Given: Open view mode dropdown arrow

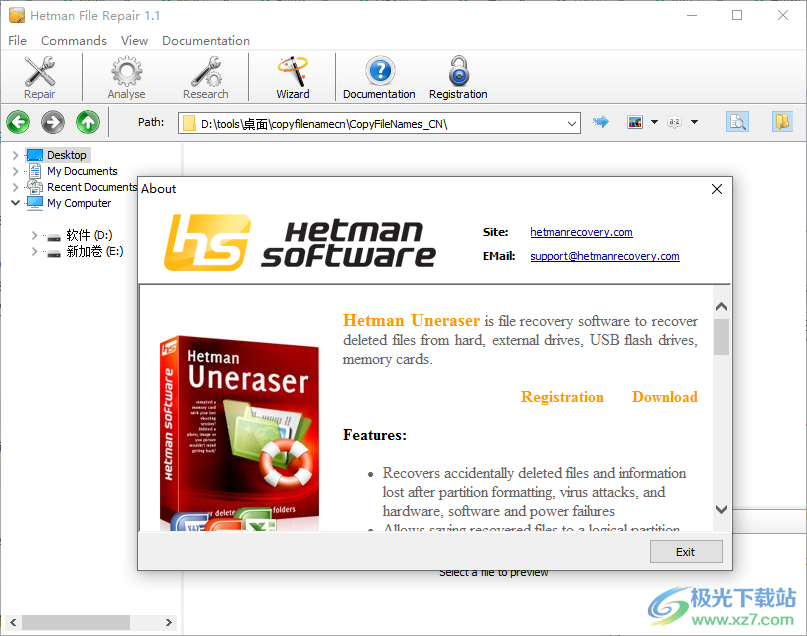Looking at the screenshot, I should pos(654,122).
